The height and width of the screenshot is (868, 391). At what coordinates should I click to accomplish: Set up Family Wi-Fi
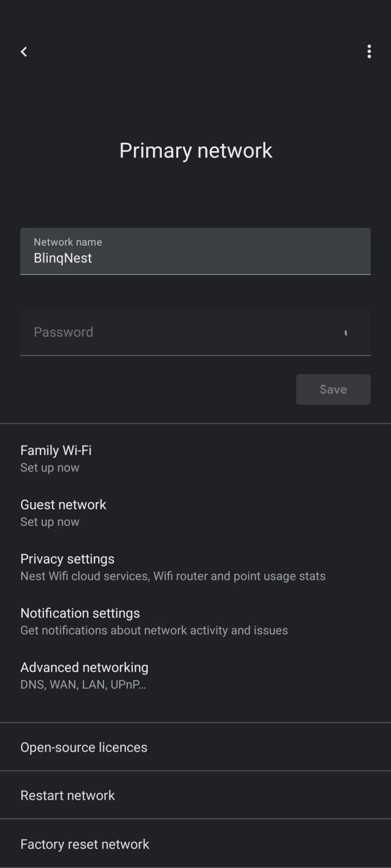click(56, 450)
